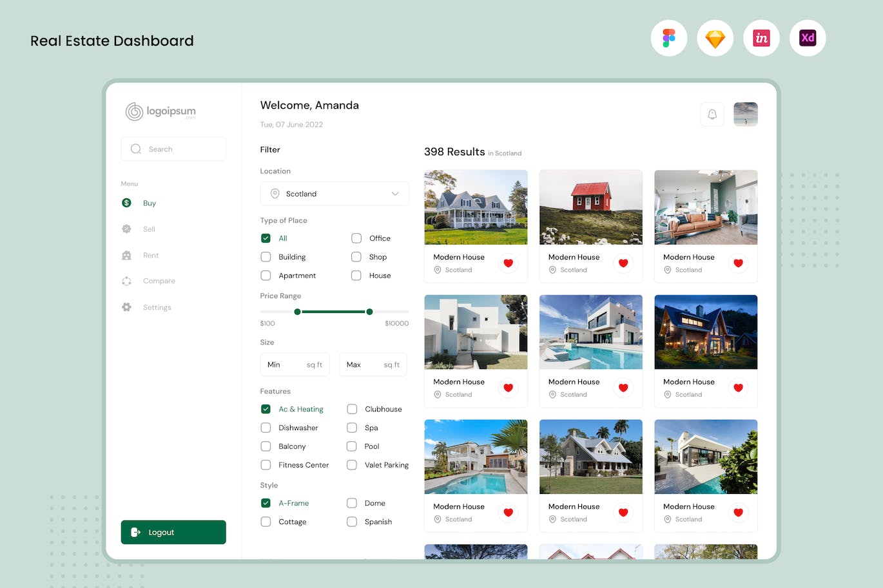
Task: Open the user profile avatar
Action: 745,115
